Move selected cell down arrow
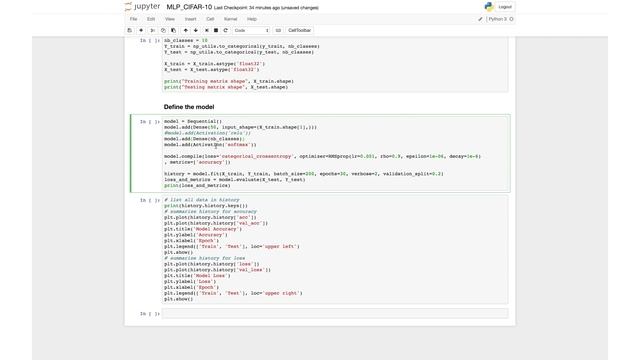 pos(196,30)
